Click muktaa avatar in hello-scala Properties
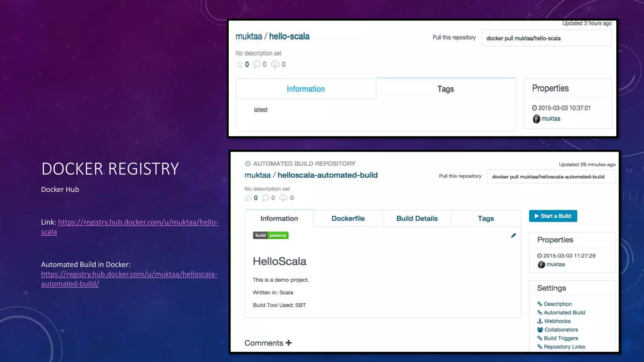The width and height of the screenshot is (644, 362). coord(536,119)
